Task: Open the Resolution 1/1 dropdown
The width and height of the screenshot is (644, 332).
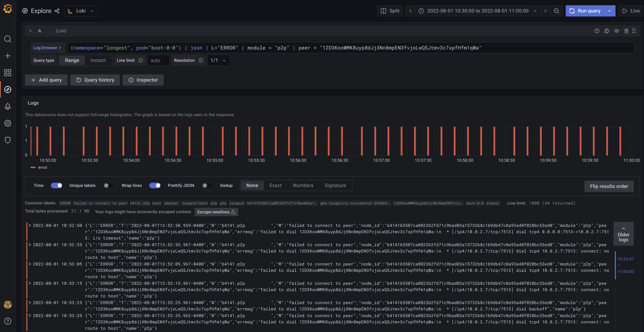Action: [218, 61]
